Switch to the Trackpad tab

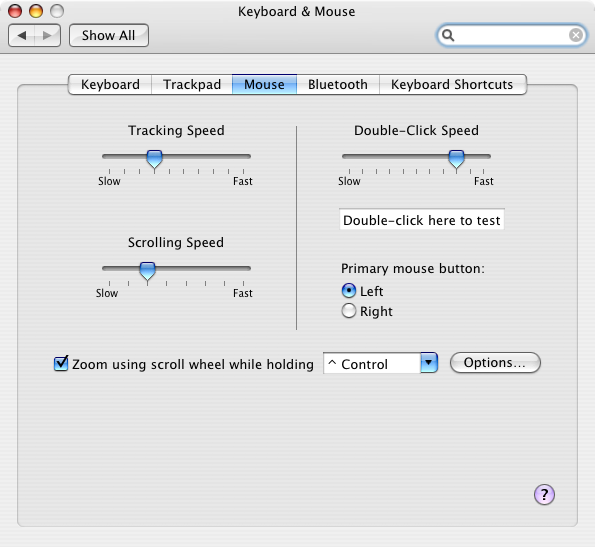[192, 84]
